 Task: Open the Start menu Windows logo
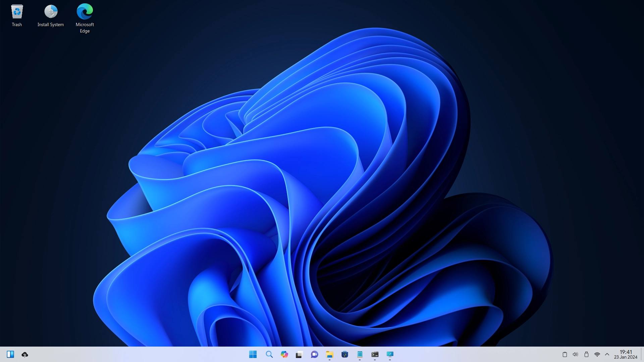[253, 354]
